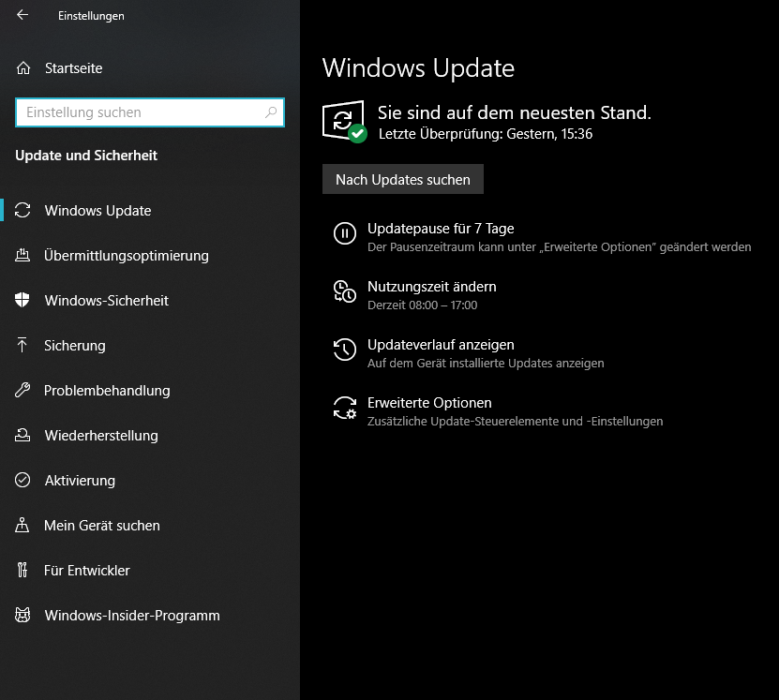Viewport: 779px width, 700px height.
Task: Select the Windows Update sidebar label
Action: tap(97, 211)
